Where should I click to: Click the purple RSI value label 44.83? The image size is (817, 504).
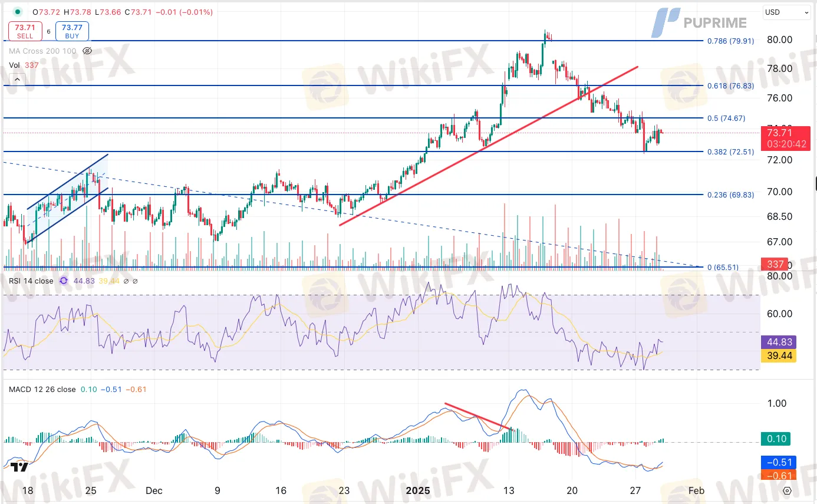[779, 342]
